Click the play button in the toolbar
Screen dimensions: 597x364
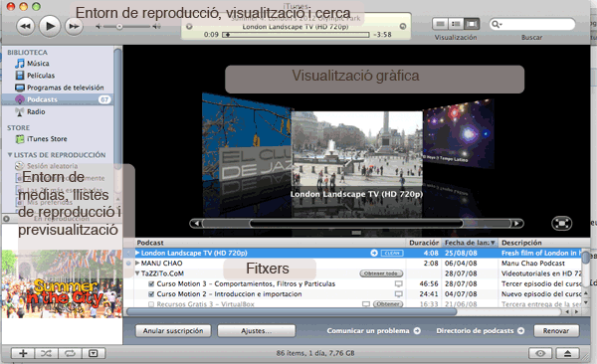pyautogui.click(x=50, y=26)
